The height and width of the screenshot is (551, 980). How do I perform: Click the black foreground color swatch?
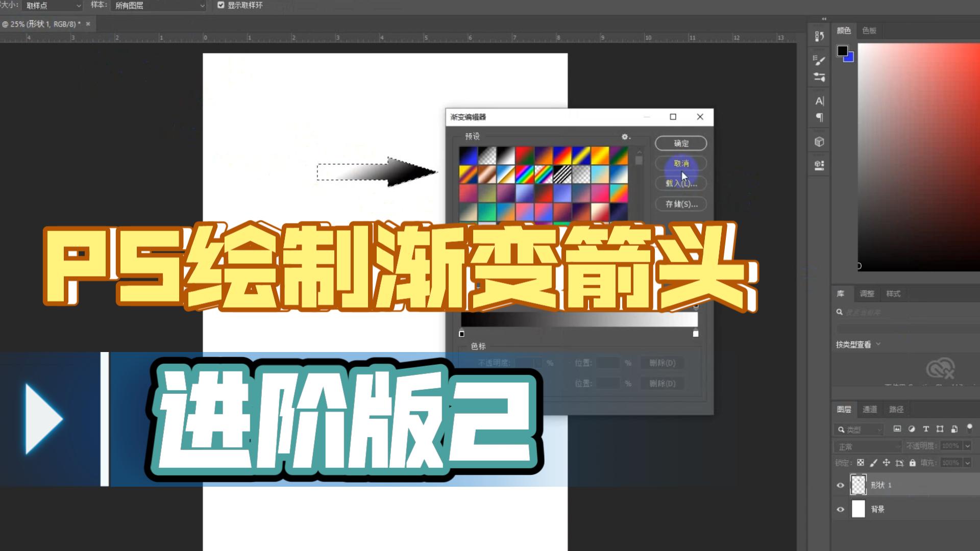click(842, 51)
